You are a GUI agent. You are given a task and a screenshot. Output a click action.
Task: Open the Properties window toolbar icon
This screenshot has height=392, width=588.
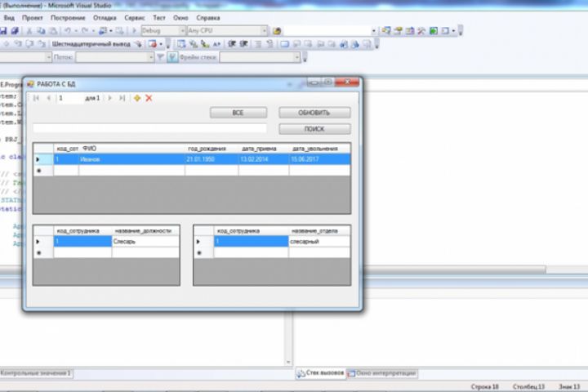[398, 31]
